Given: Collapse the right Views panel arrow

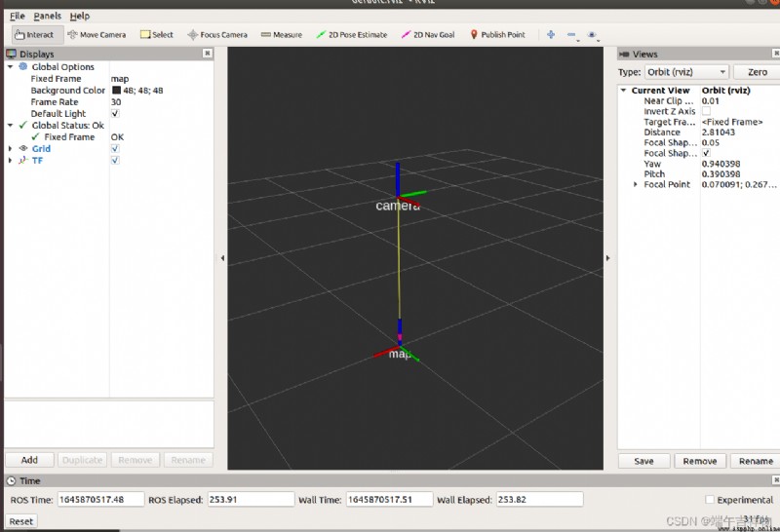Looking at the screenshot, I should [607, 258].
